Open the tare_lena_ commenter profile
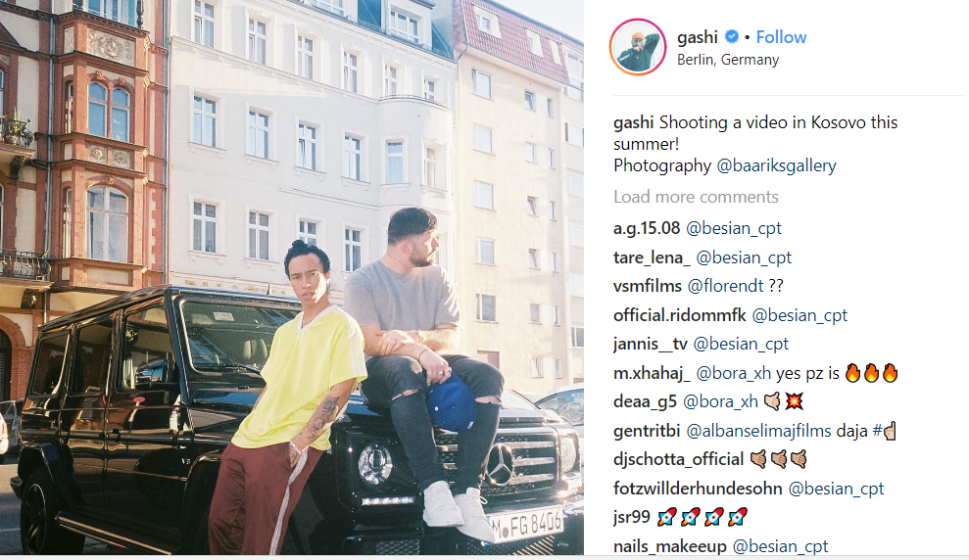This screenshot has width=969, height=560. tap(652, 257)
